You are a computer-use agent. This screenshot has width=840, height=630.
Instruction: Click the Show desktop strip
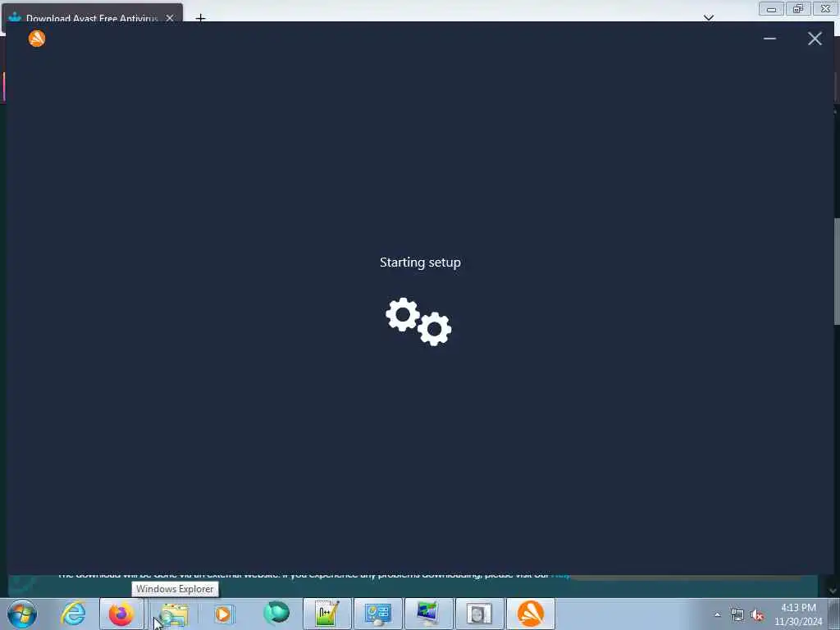pos(834,614)
